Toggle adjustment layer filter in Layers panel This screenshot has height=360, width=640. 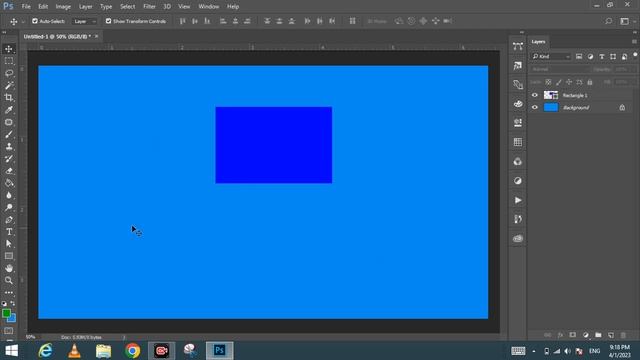pyautogui.click(x=590, y=57)
